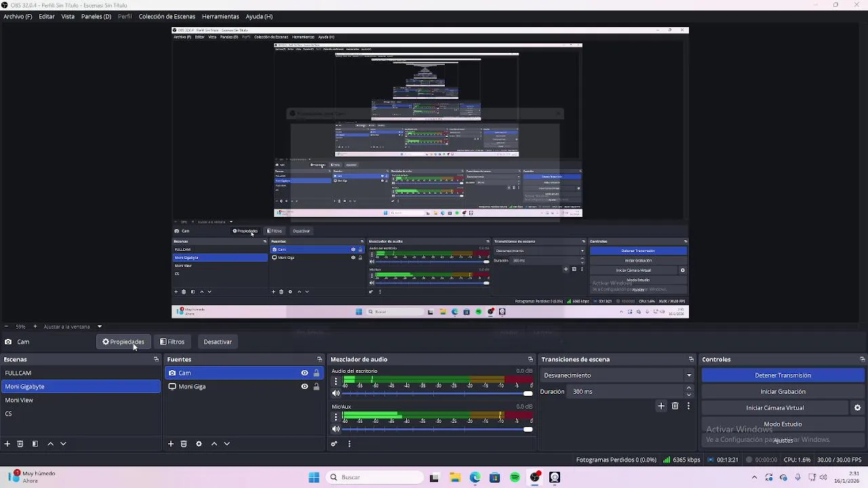868x488 pixels.
Task: Open source properties gear in Fuentes toolbar
Action: (x=199, y=444)
